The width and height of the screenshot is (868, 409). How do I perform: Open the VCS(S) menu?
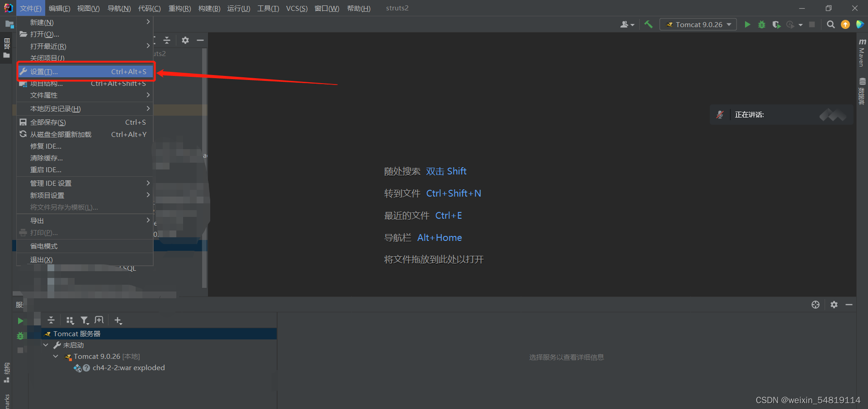tap(297, 8)
